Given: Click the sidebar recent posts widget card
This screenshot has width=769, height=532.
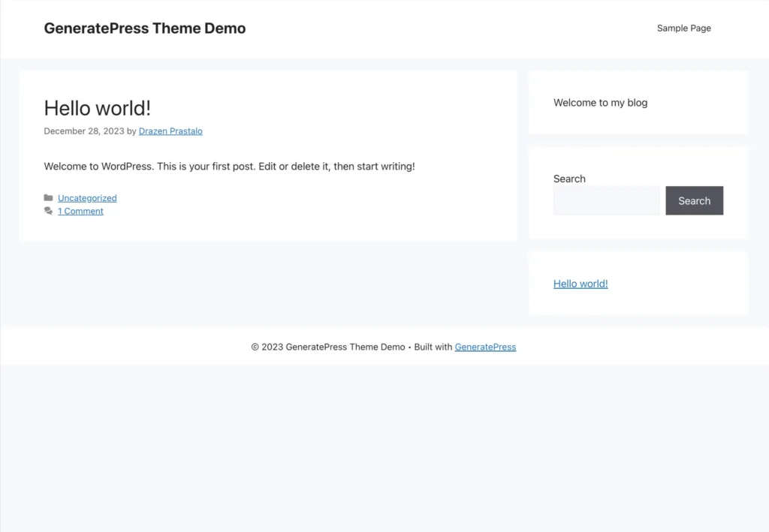Looking at the screenshot, I should click(x=638, y=283).
